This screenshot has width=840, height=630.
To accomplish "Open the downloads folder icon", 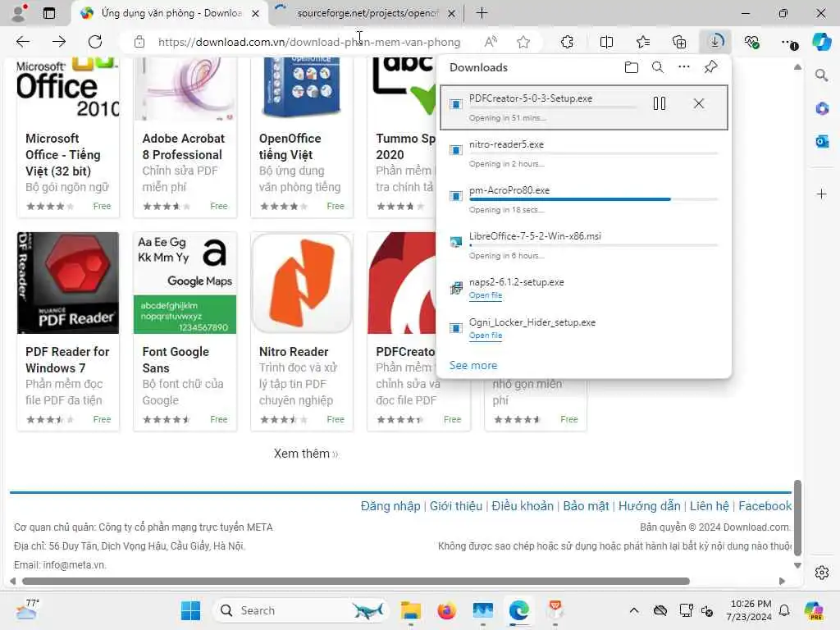I will 631,67.
